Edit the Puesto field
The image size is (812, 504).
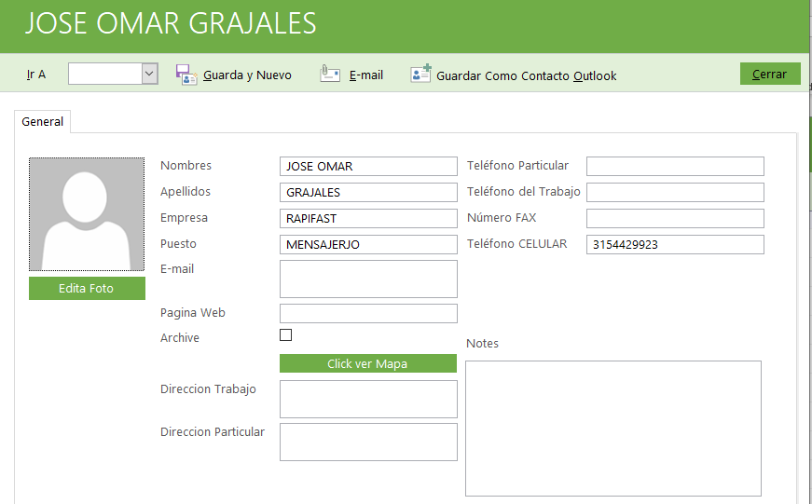point(367,245)
